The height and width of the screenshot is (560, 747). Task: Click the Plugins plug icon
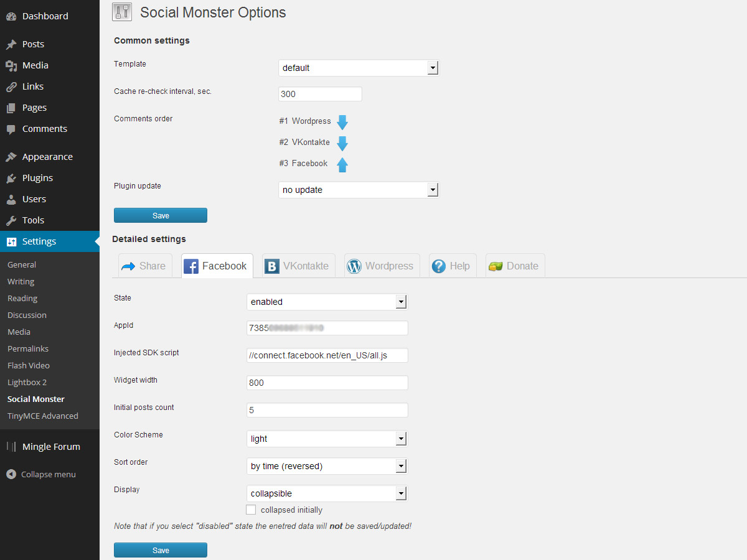(x=11, y=178)
